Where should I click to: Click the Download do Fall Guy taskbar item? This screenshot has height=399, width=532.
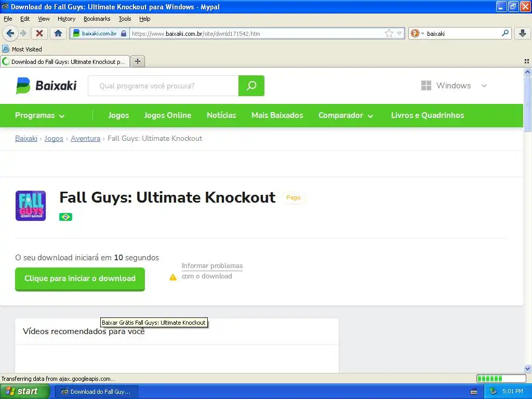tap(96, 392)
